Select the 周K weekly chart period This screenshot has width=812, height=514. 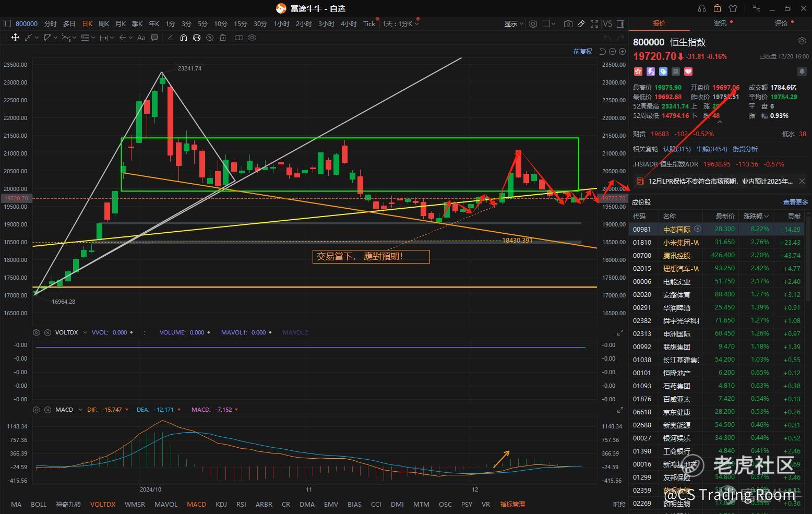click(x=104, y=23)
